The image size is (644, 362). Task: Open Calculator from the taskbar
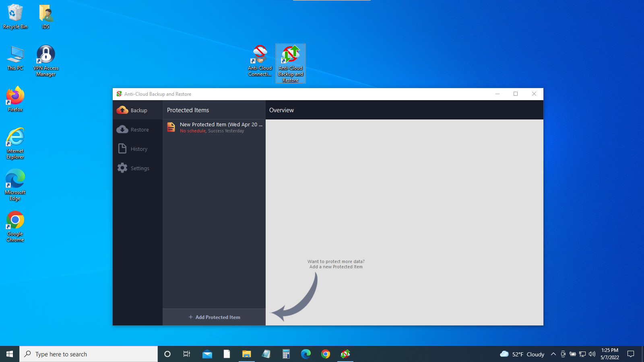tap(286, 354)
